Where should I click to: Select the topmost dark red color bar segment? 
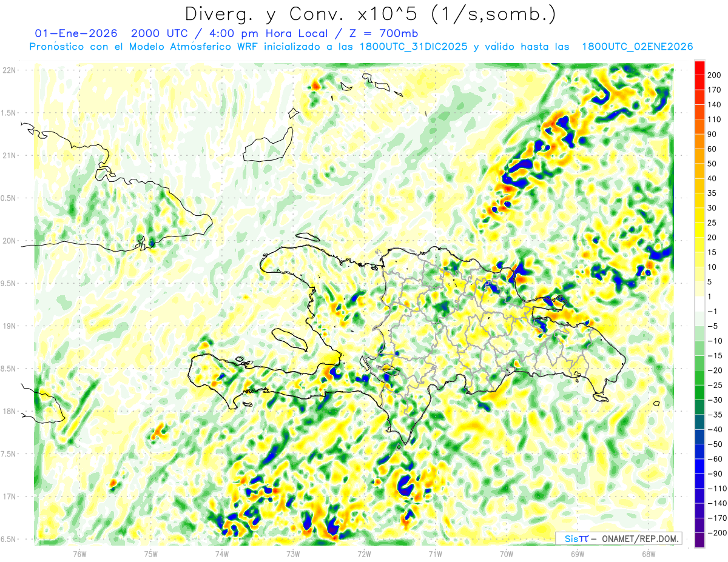699,68
